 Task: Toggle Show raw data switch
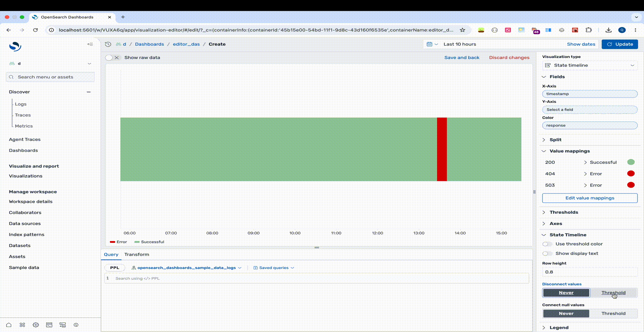112,58
